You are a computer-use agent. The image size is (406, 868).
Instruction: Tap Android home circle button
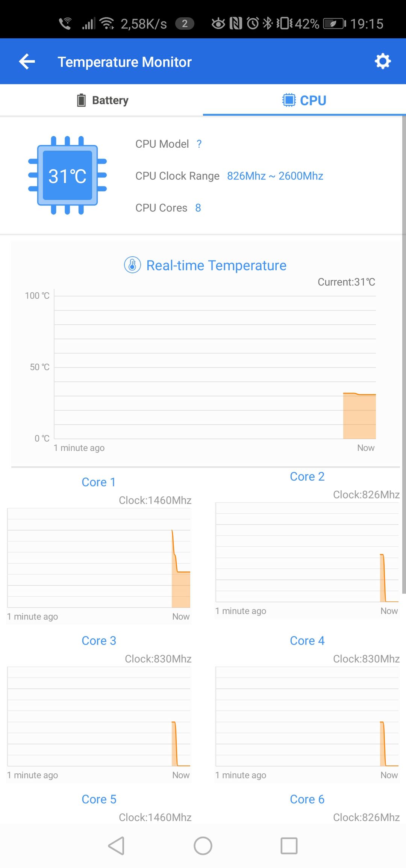(x=203, y=846)
